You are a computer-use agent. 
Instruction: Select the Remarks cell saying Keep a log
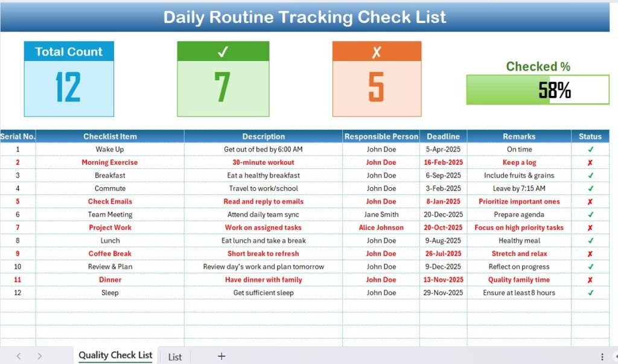[x=519, y=162]
